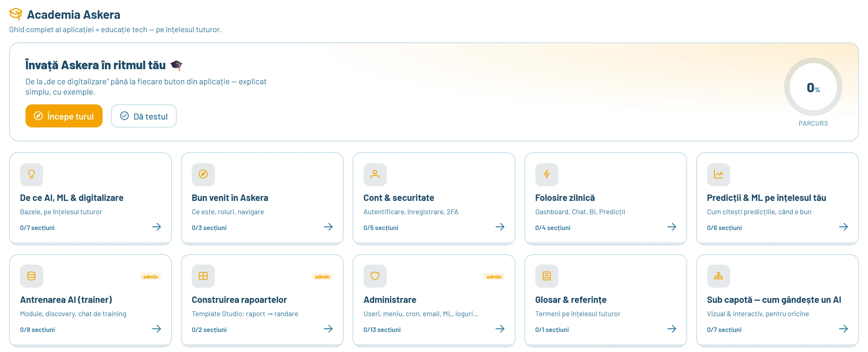The height and width of the screenshot is (352, 868).
Task: Open Administrare via its arrow
Action: (x=500, y=329)
